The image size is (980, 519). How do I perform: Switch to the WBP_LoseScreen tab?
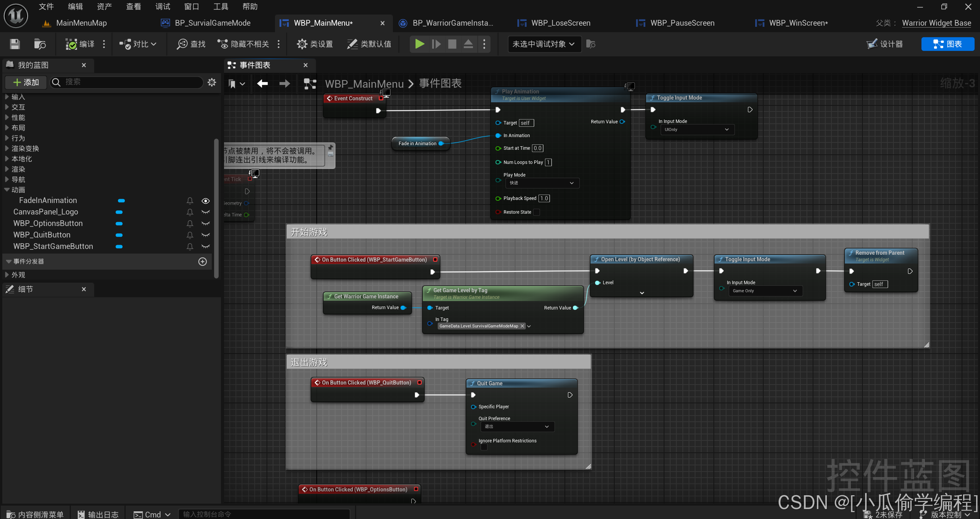tap(560, 23)
